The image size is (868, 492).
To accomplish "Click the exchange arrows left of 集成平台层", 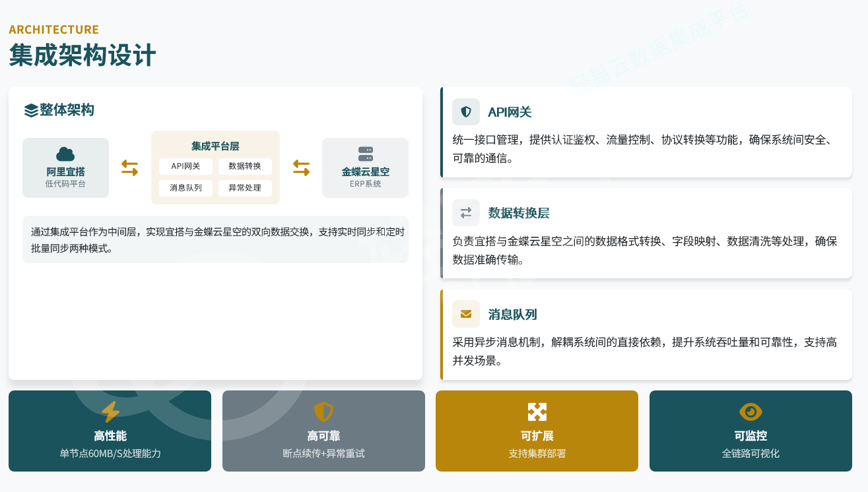I will pos(130,168).
